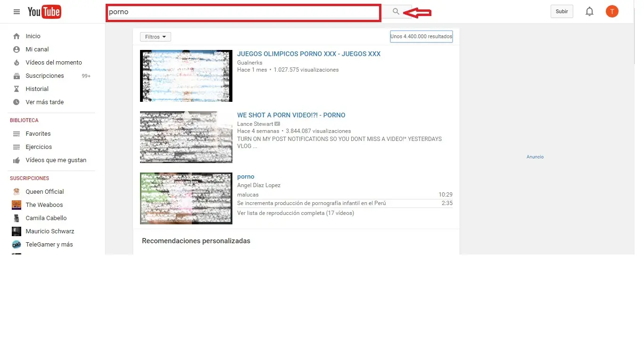Screen dimensions: 644x362
Task: Click into the search text field
Action: point(243,12)
